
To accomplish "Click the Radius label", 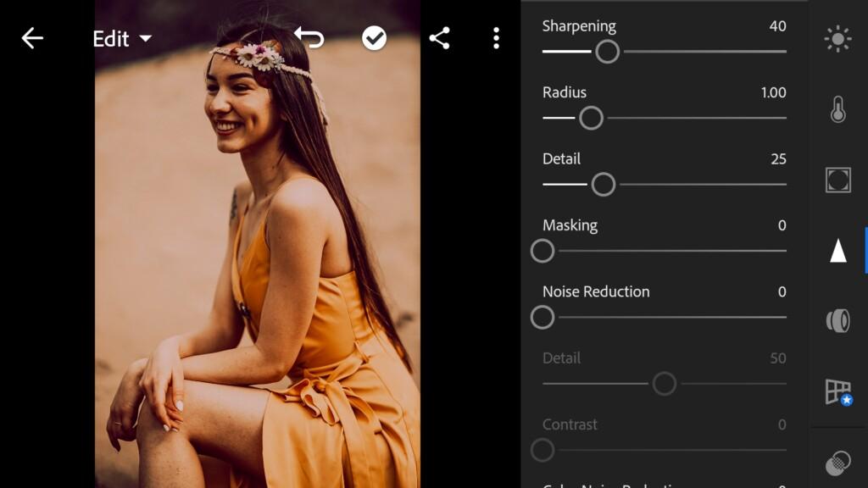I will [x=564, y=92].
